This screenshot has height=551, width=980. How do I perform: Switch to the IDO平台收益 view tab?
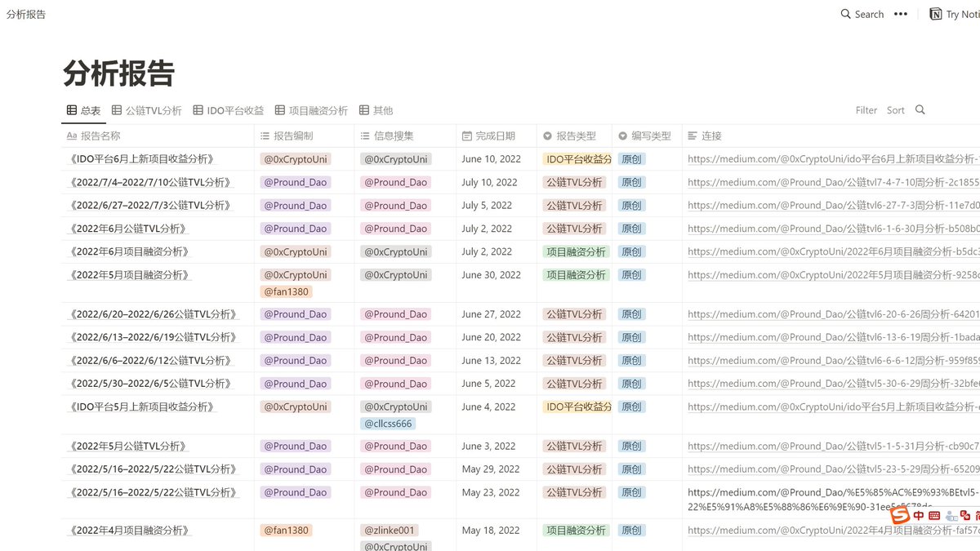tap(229, 110)
